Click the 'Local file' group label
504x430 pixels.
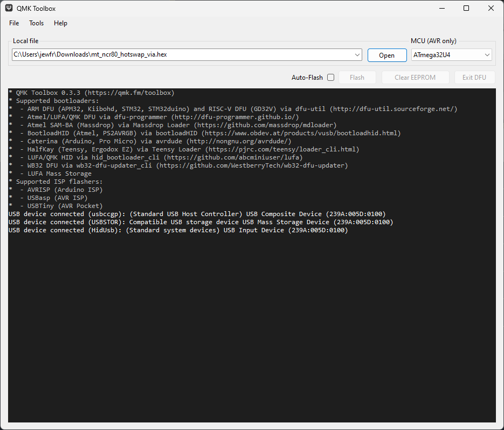(25, 41)
